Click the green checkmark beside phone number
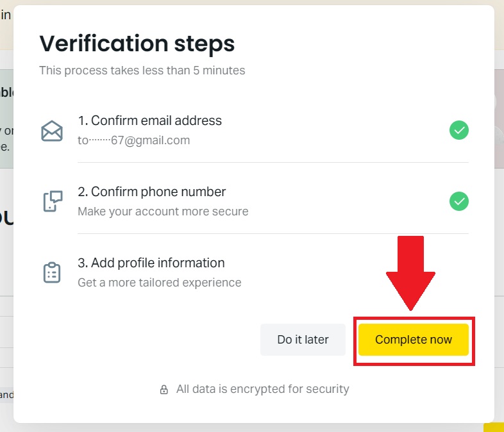 point(458,201)
